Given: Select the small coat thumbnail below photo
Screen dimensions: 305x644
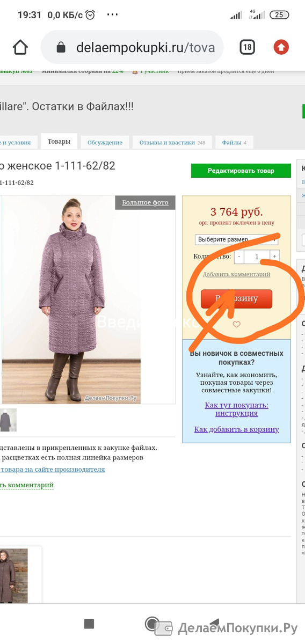Looking at the screenshot, I should (8, 420).
